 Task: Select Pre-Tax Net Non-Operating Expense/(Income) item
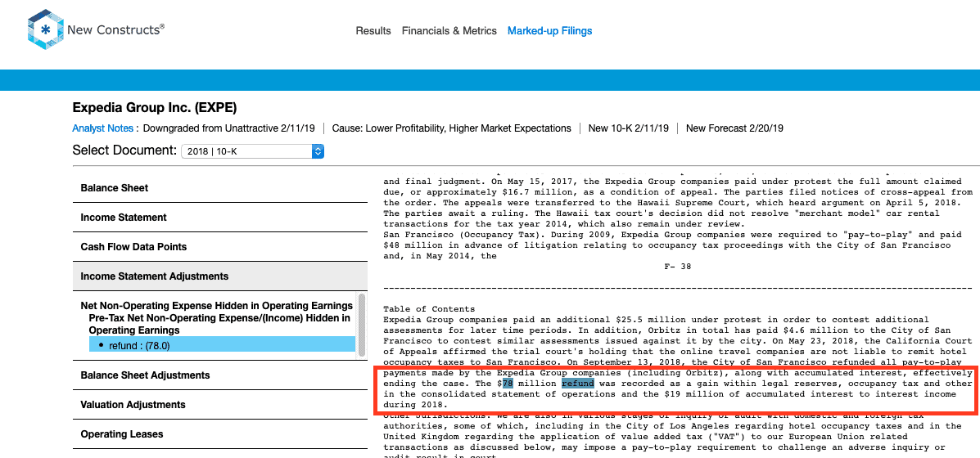(219, 324)
